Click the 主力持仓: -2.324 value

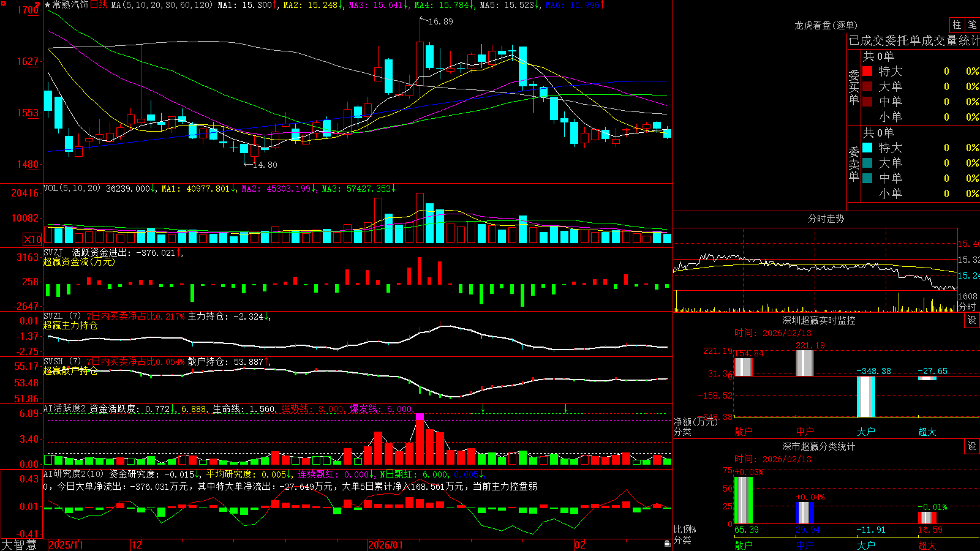click(229, 317)
